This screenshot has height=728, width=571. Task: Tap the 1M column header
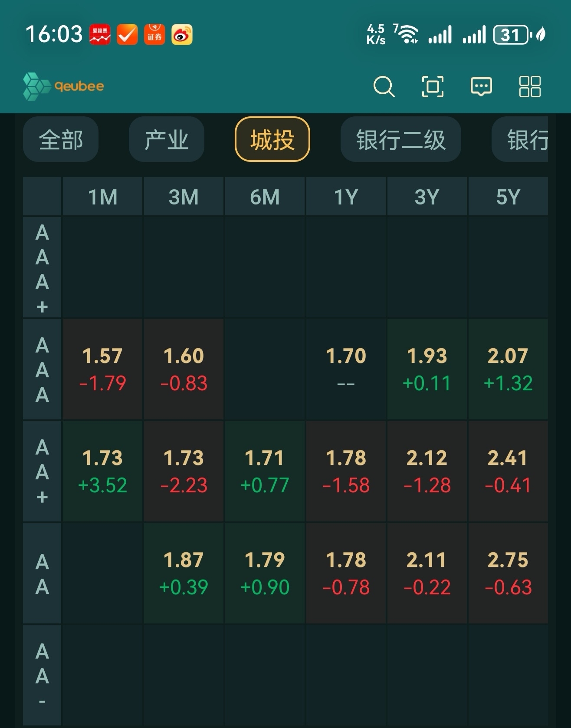pyautogui.click(x=103, y=197)
